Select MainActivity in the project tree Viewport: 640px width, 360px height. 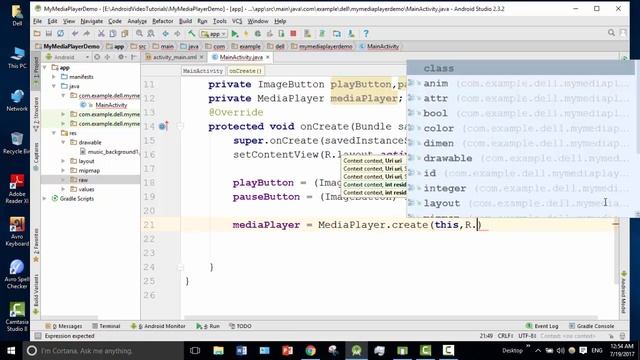coord(111,105)
